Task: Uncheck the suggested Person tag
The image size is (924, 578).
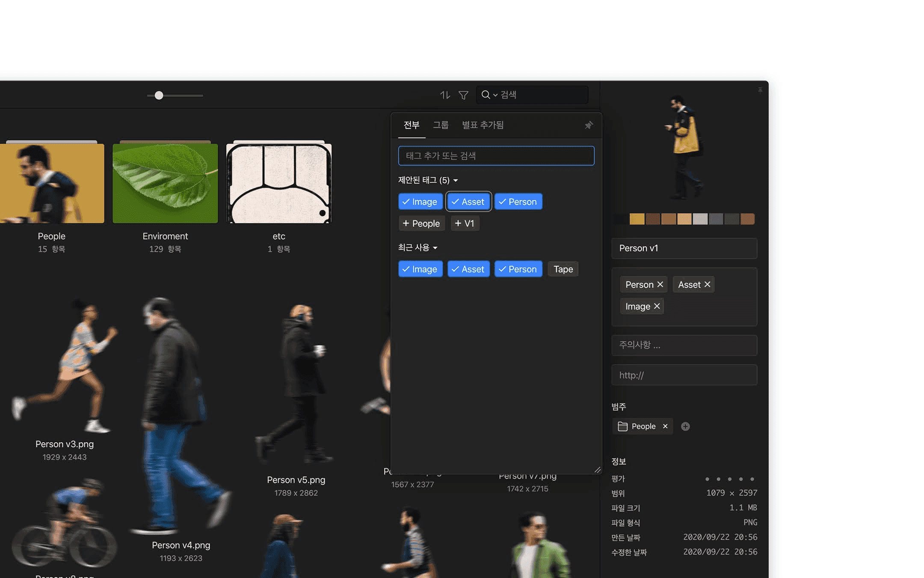Action: (x=518, y=202)
